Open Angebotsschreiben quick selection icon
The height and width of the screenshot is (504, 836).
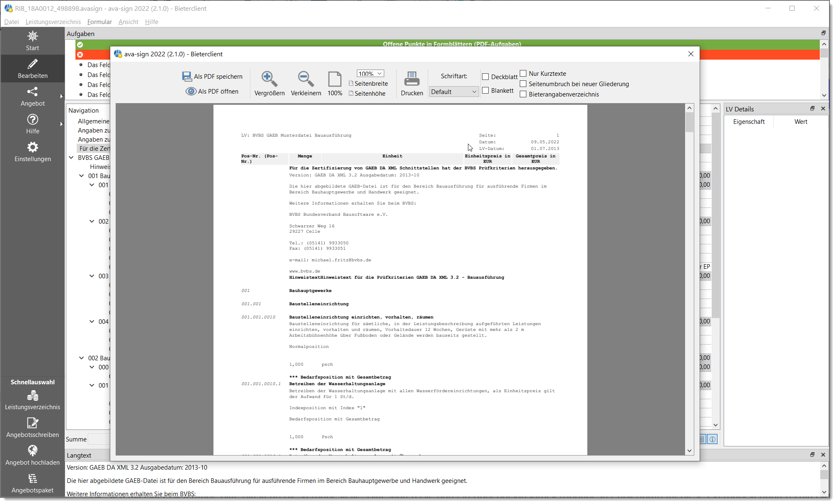(32, 423)
